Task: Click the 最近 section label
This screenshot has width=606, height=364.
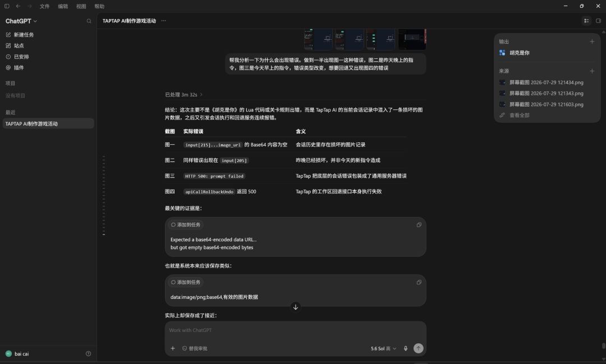Action: click(11, 112)
